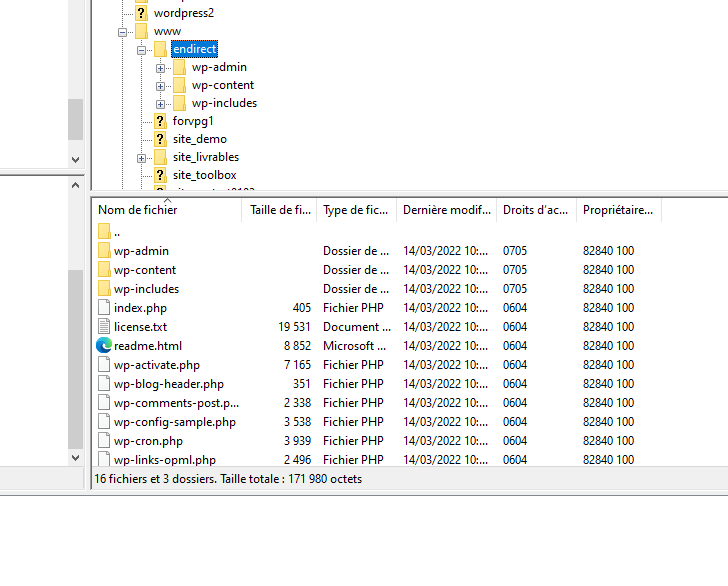
Task: Expand the site_livrables tree node
Action: tap(142, 158)
